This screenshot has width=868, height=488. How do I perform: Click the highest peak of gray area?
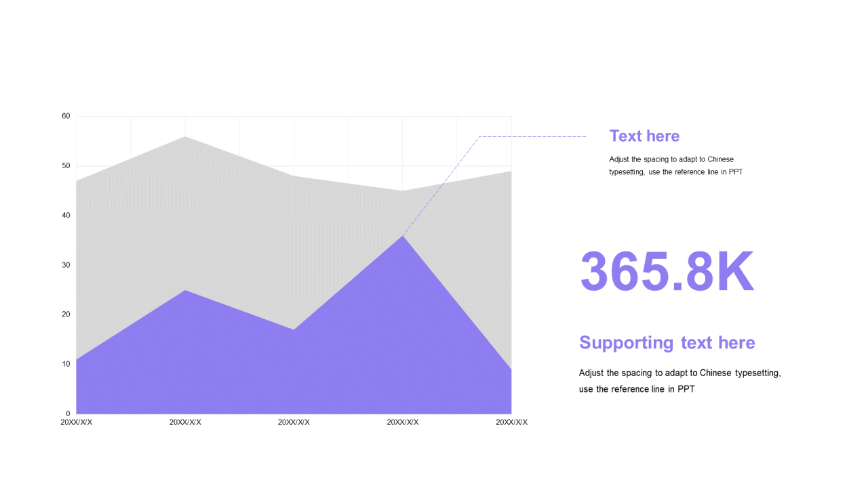[185, 138]
